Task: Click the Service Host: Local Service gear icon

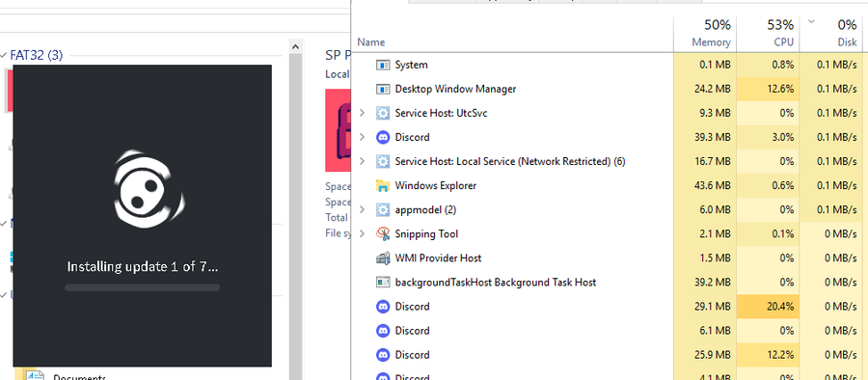Action: [383, 161]
